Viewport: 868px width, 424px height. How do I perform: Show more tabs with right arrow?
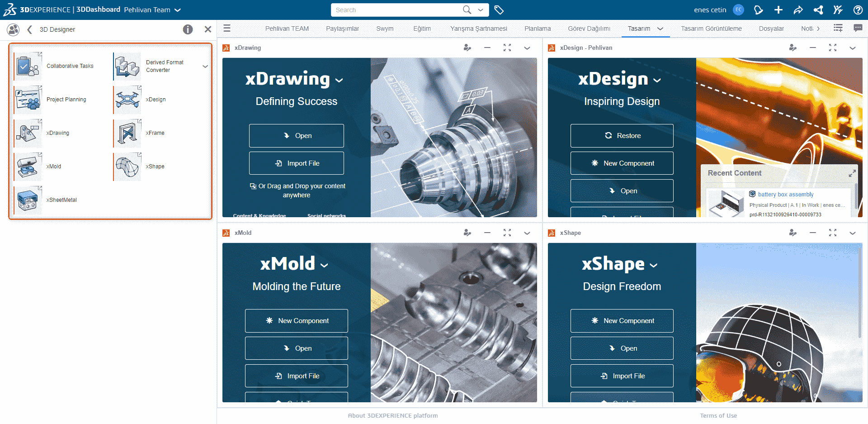click(818, 29)
